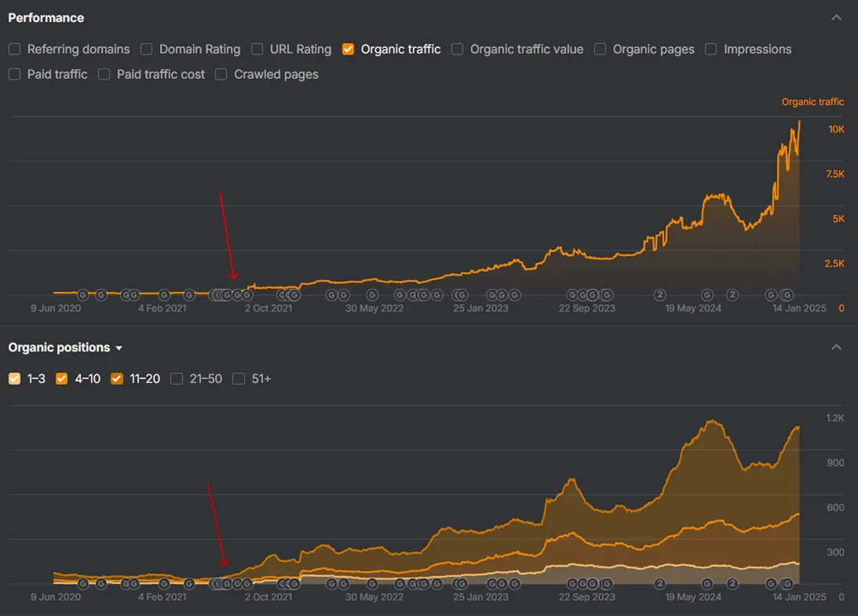Click the G marker above 4 Feb 2021 in Performance chart
The image size is (858, 616).
[x=164, y=295]
